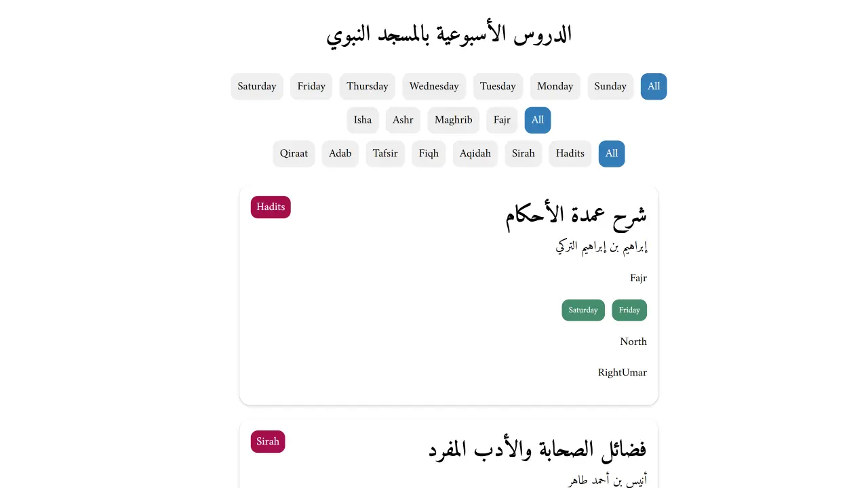868x488 pixels.
Task: Choose the Aqidah subject filter
Action: 475,153
